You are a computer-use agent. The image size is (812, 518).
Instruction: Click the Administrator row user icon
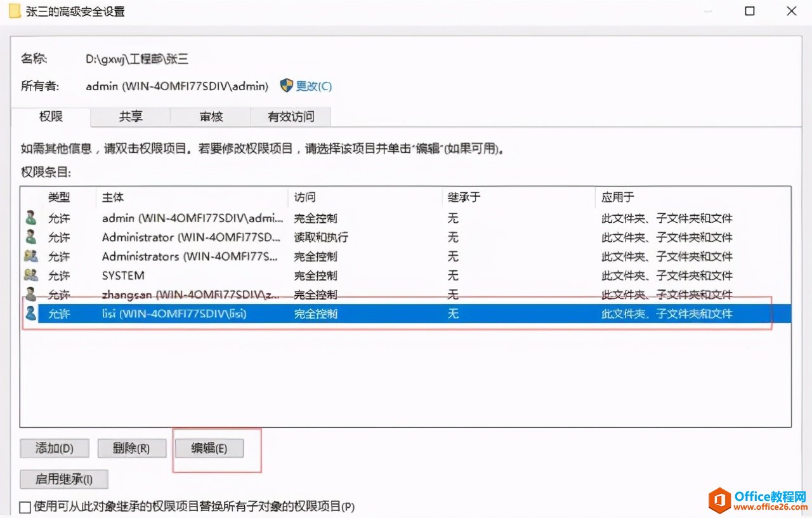coord(30,237)
